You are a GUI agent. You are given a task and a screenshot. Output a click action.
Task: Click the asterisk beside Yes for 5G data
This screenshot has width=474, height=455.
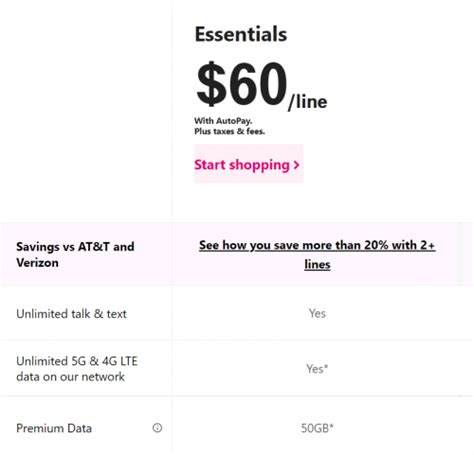coord(326,367)
